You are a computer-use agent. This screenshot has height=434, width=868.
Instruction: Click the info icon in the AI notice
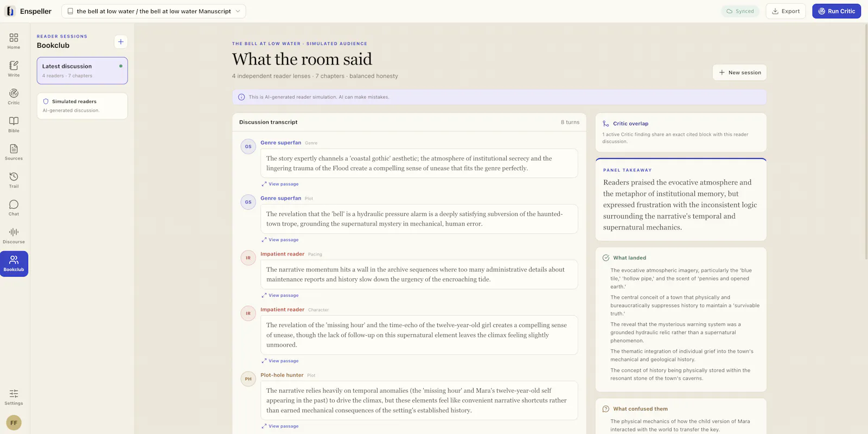(x=241, y=97)
